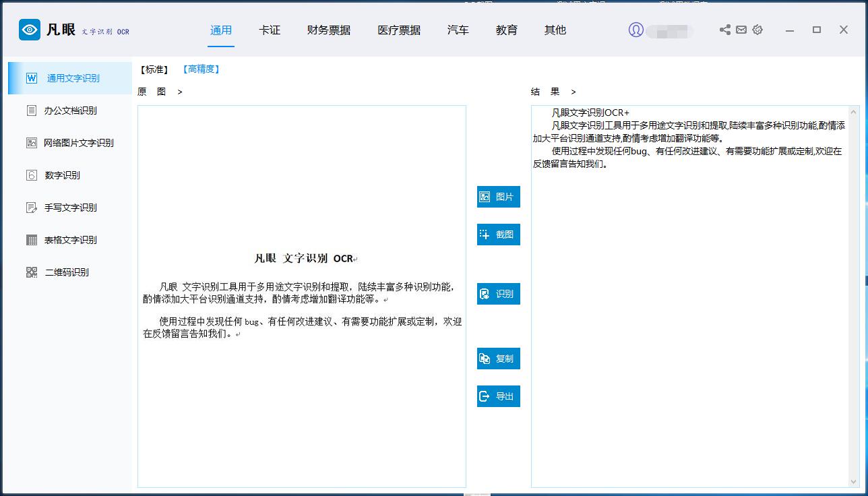Click inside the recognized result text area
The image size is (868, 496).
pyautogui.click(x=687, y=303)
